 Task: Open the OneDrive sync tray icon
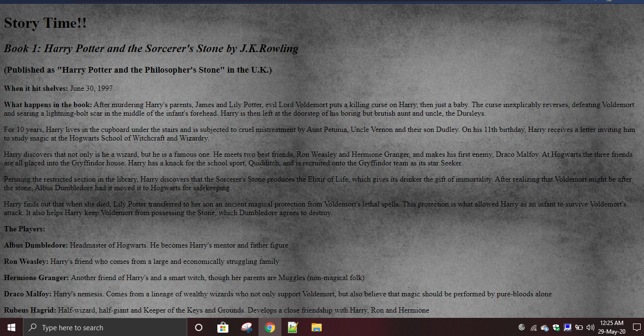(x=544, y=327)
